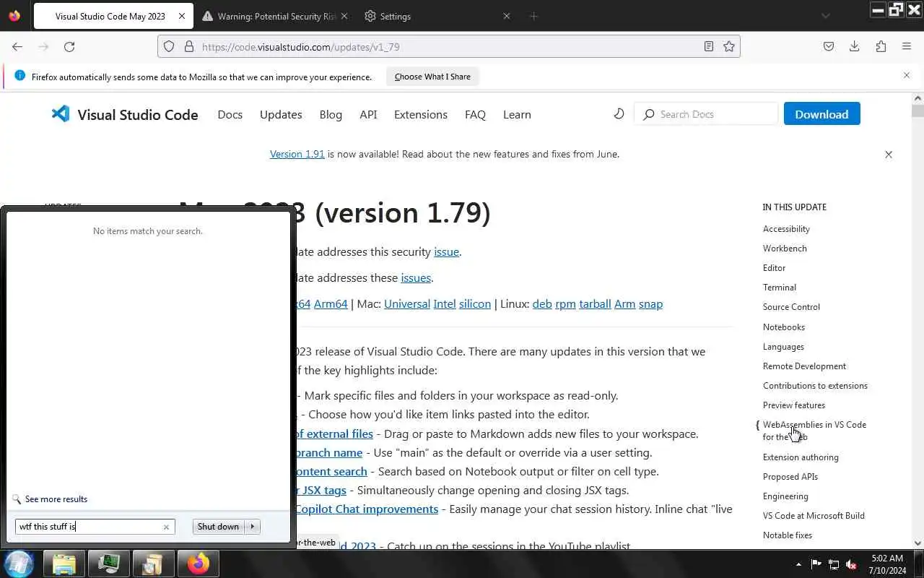924x578 pixels.
Task: Open reader view icon in address bar
Action: click(709, 46)
